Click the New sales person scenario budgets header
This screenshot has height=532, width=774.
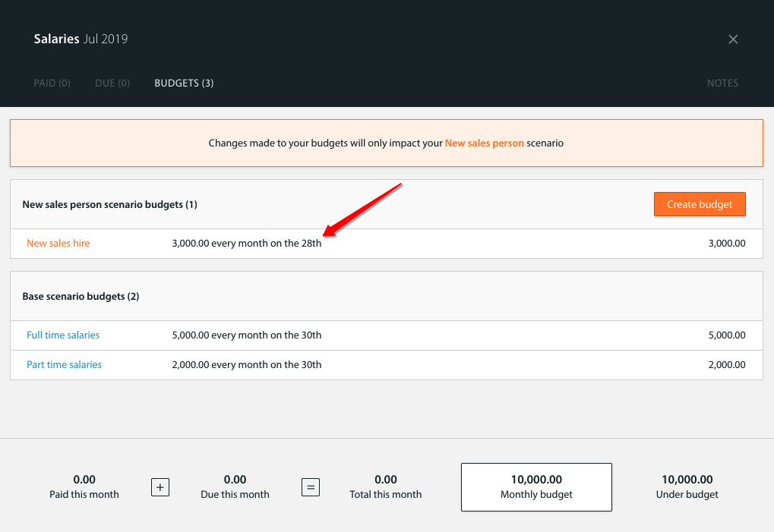[109, 204]
